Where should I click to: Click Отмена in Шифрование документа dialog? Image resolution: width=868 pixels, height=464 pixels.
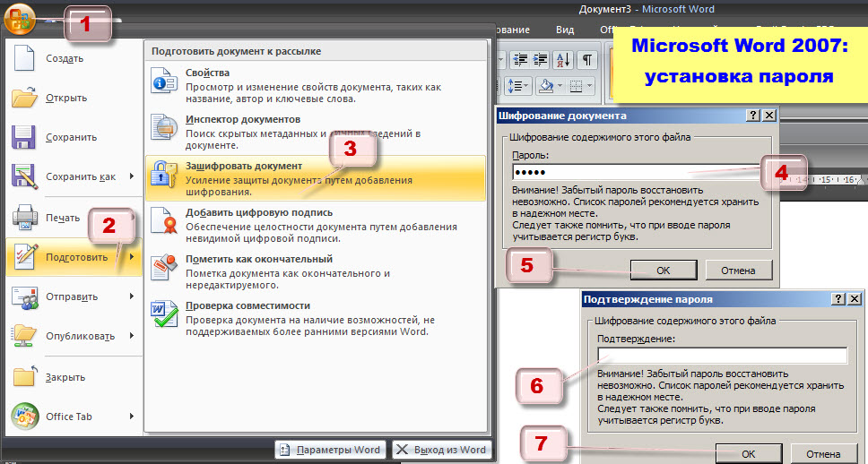(738, 271)
